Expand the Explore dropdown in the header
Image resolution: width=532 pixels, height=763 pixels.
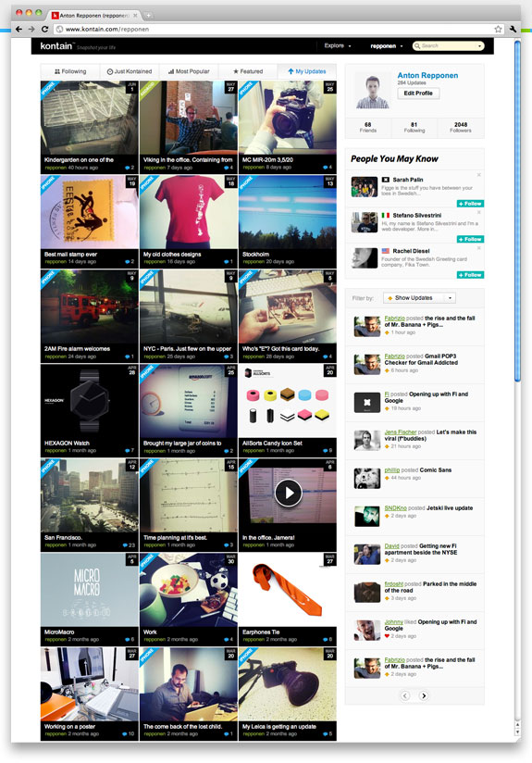[338, 45]
